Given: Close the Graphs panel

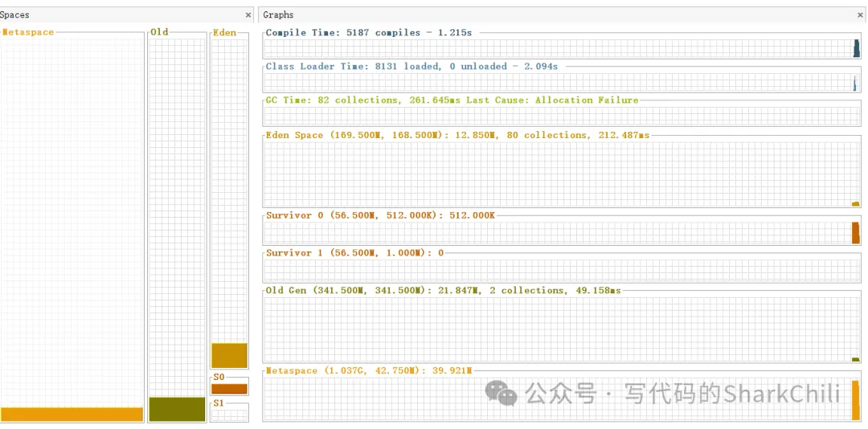Looking at the screenshot, I should point(860,14).
